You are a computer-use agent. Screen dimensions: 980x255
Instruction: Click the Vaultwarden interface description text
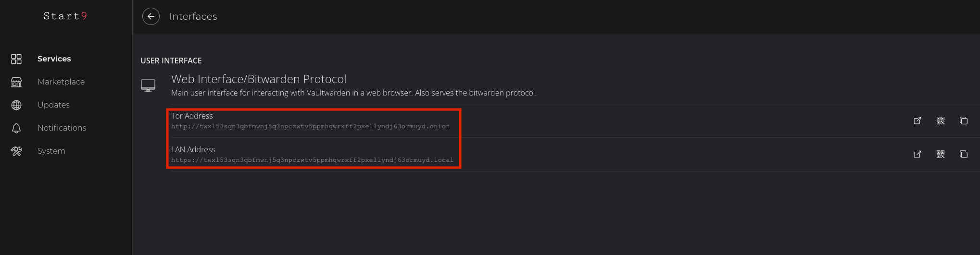[353, 93]
